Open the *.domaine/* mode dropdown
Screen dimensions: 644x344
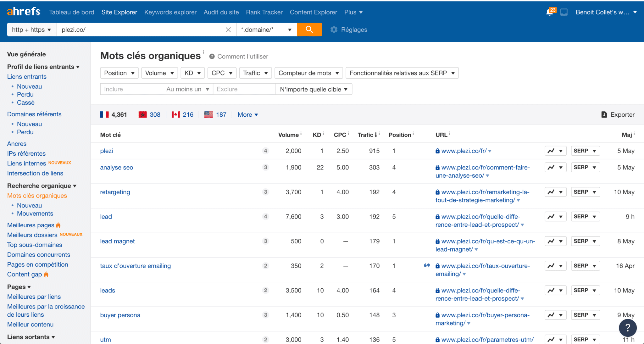[266, 30]
